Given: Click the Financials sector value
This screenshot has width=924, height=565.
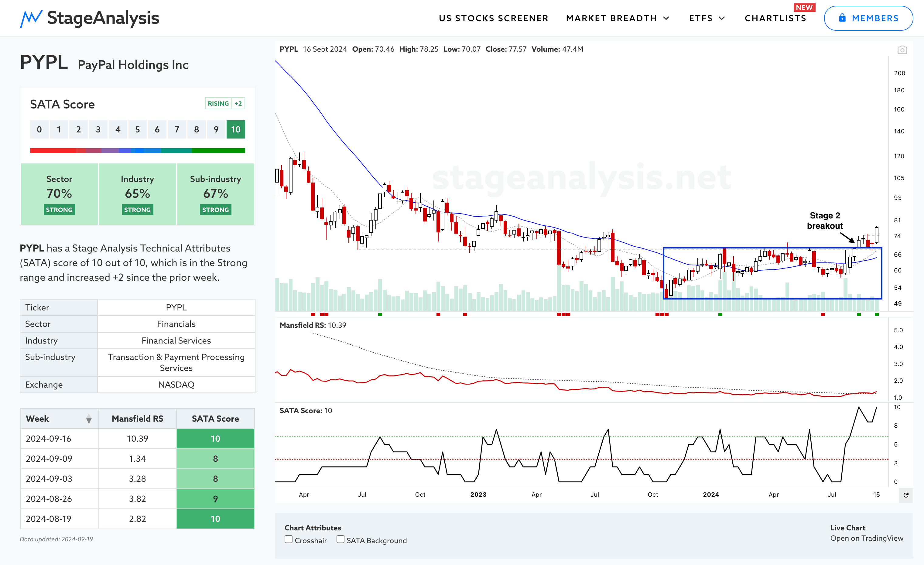Looking at the screenshot, I should 176,324.
